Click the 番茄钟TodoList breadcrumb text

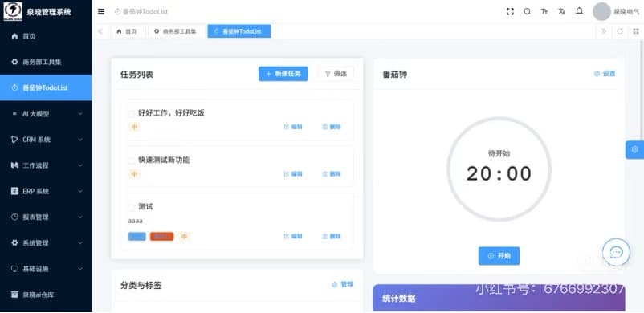tap(145, 12)
